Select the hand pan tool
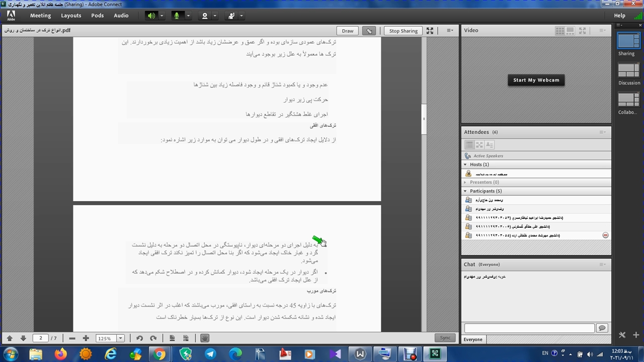Viewport: 644px width, 362px height. point(204,338)
